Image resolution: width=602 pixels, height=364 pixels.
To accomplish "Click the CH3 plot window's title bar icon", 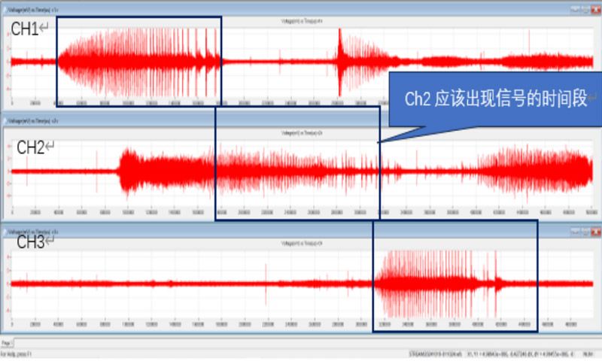I will (x=4, y=232).
